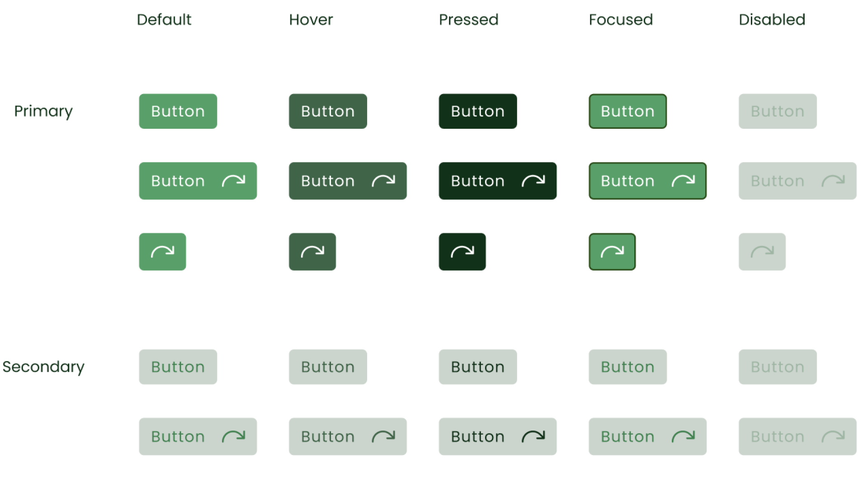Click Primary Default Button label only
868x488 pixels.
[178, 111]
